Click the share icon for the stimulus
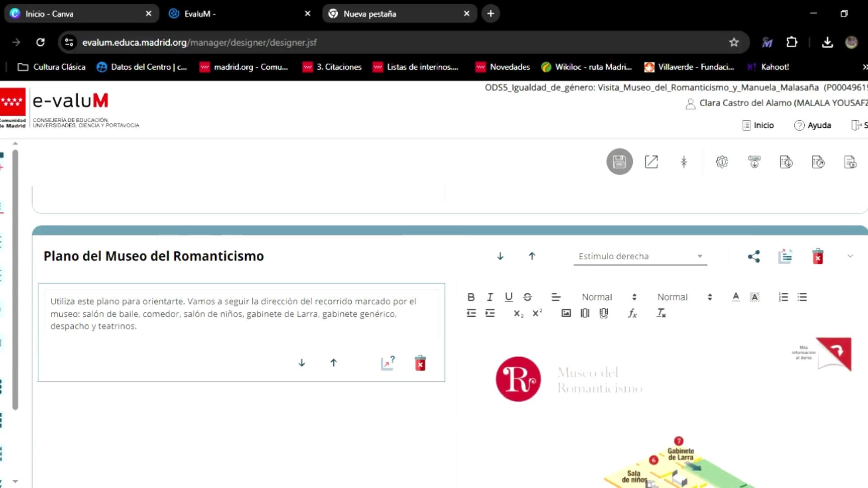Screen dimensions: 868x488 (x=754, y=257)
